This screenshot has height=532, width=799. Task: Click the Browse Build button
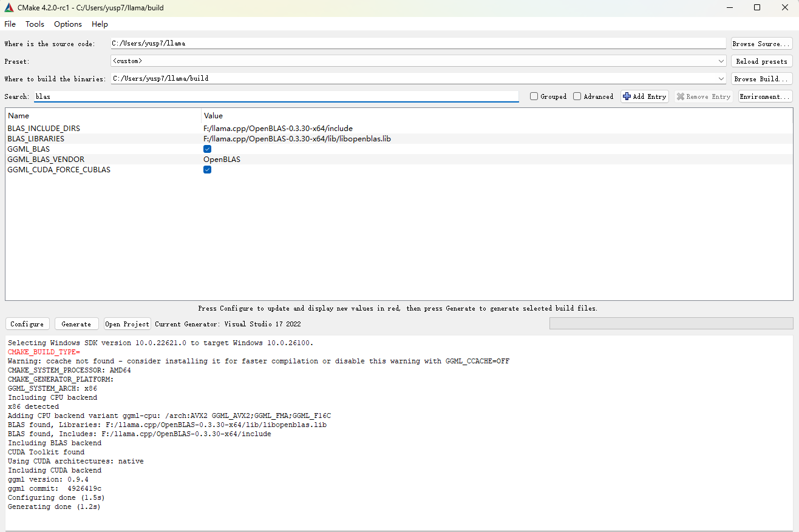click(x=761, y=79)
